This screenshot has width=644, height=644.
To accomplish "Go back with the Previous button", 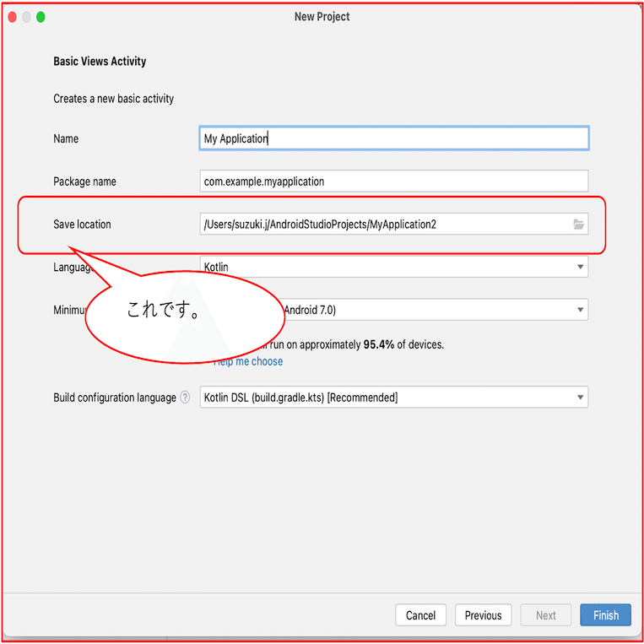I will (x=483, y=614).
